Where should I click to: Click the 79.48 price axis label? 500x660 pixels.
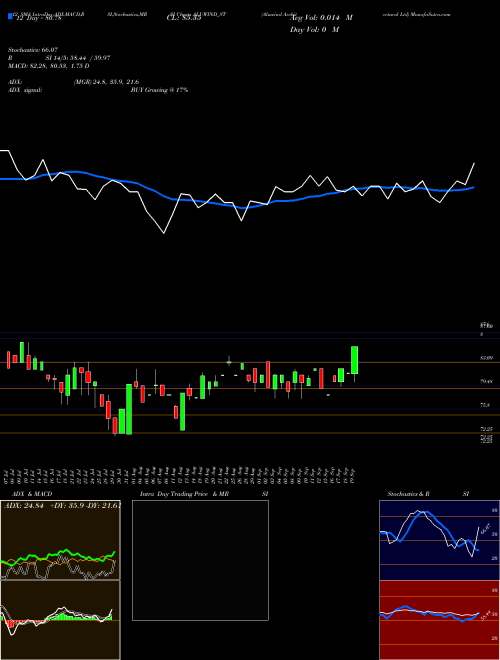[487, 381]
